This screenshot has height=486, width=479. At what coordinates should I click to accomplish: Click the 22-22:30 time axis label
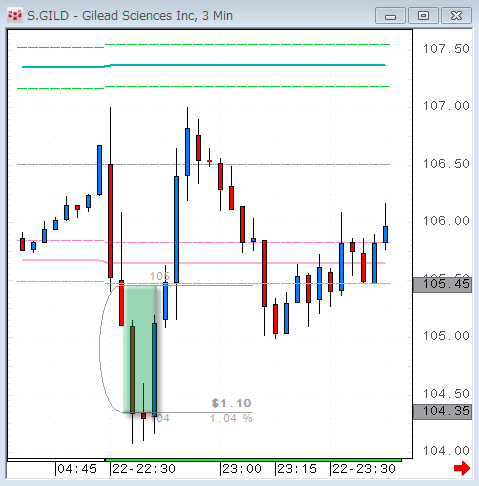tap(144, 469)
